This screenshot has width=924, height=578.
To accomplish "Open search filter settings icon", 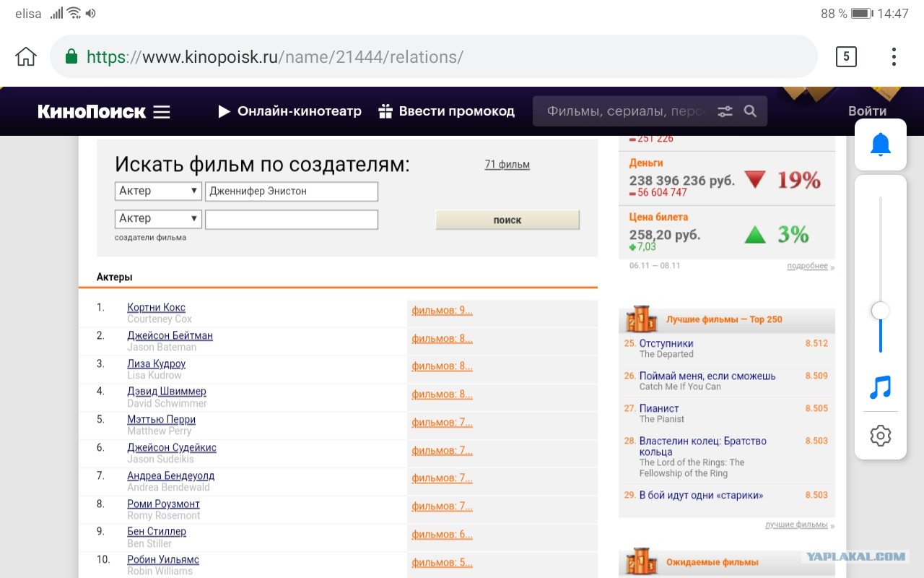I will click(x=725, y=111).
